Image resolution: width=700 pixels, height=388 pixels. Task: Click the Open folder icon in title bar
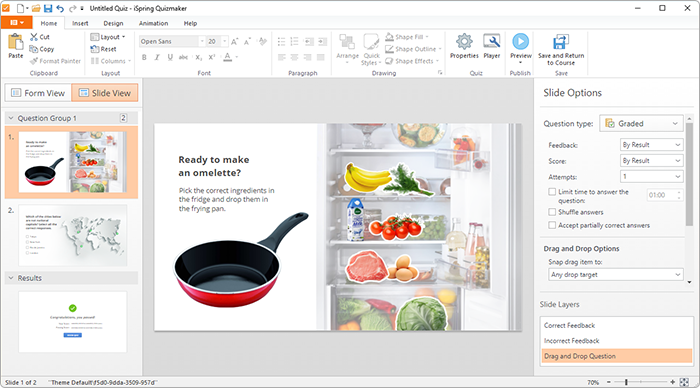36,8
